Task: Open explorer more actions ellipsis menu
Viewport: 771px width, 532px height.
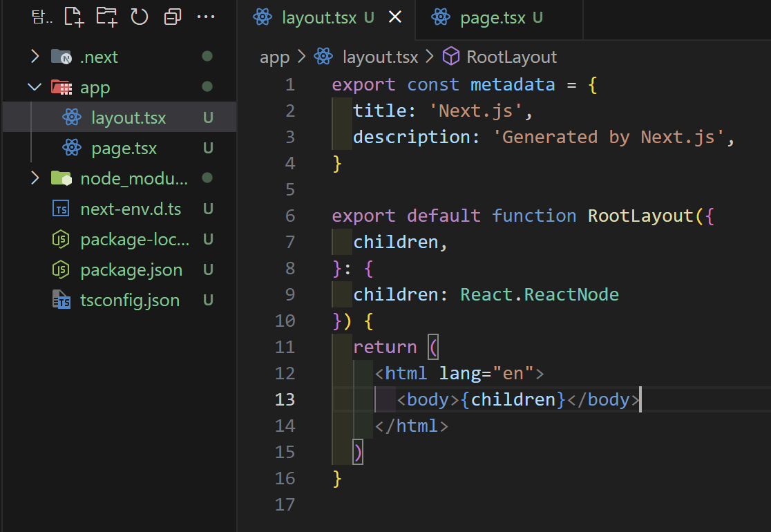Action: (x=206, y=17)
